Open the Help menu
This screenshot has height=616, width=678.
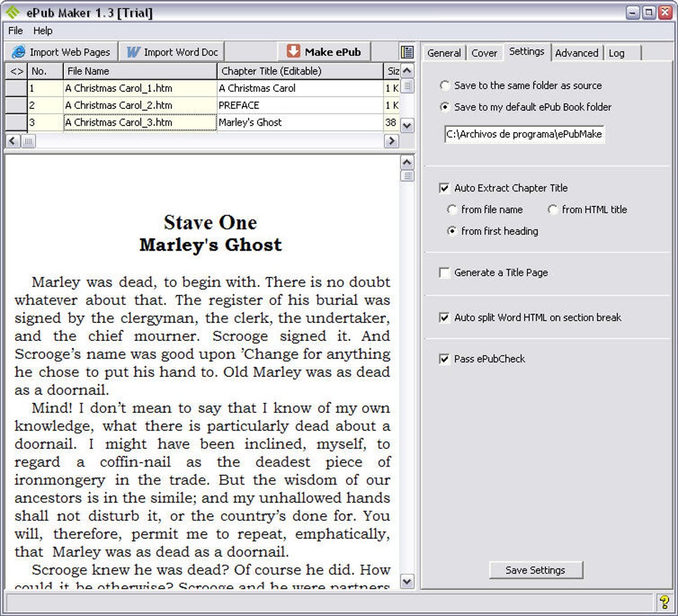[43, 31]
